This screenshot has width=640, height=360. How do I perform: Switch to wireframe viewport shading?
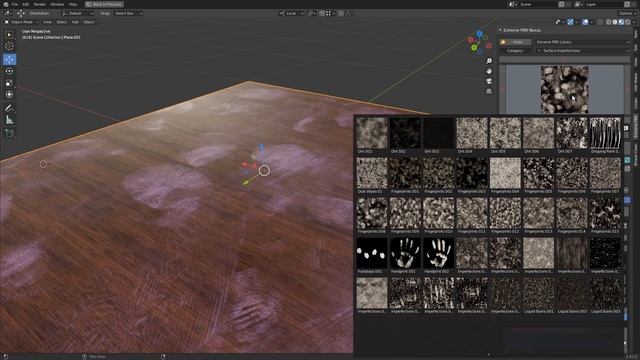pyautogui.click(x=609, y=22)
